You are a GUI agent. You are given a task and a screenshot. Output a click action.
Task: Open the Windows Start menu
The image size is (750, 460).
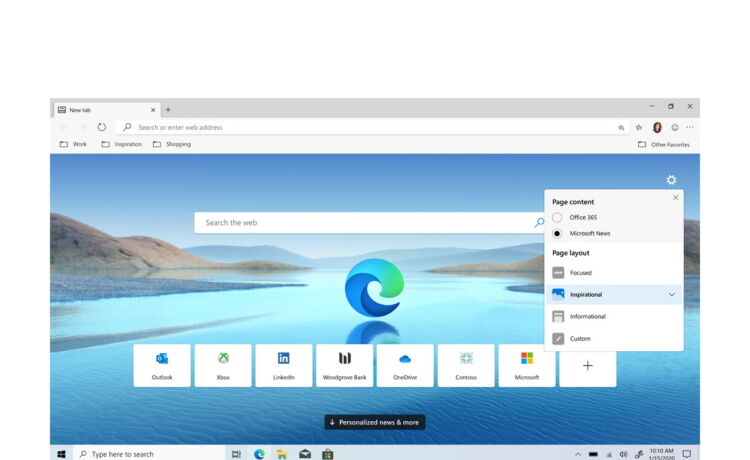point(61,454)
